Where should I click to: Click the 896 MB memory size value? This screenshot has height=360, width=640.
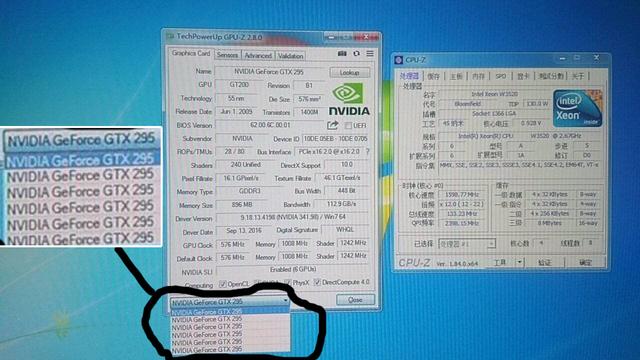point(242,204)
